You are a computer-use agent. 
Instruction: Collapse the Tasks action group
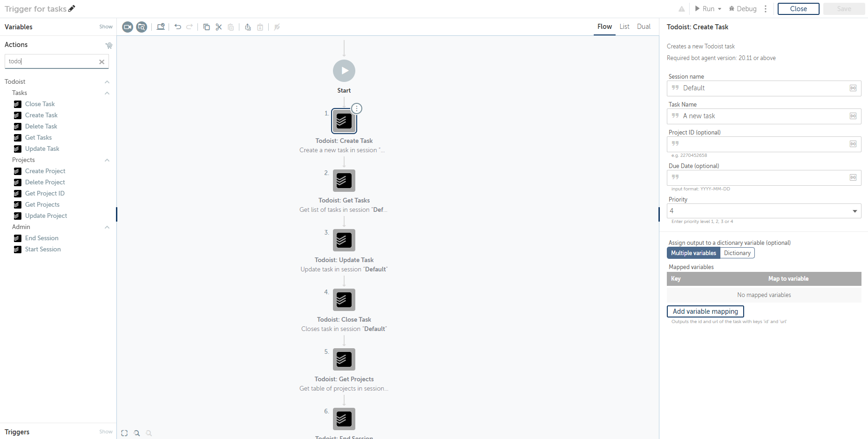[107, 93]
